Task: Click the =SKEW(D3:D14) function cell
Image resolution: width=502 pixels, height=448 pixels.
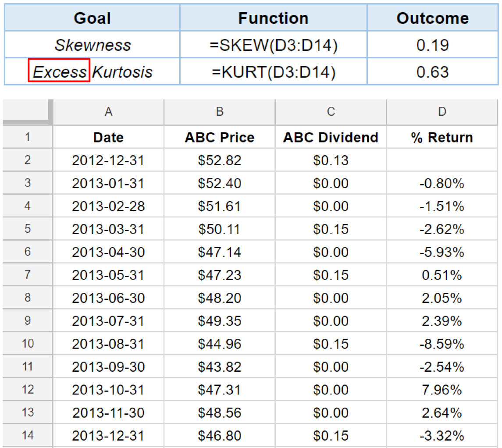Action: click(274, 44)
